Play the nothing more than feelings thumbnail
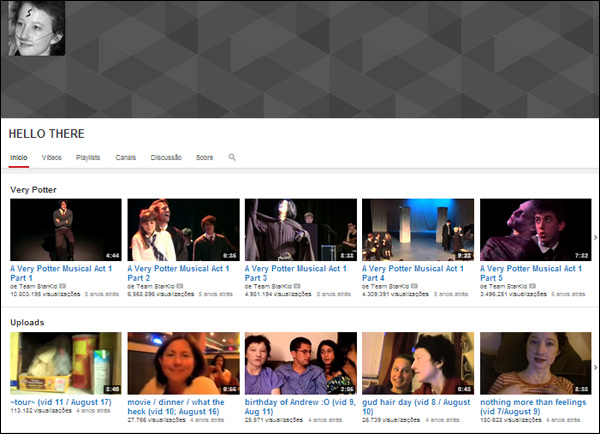The image size is (600, 434). [536, 363]
